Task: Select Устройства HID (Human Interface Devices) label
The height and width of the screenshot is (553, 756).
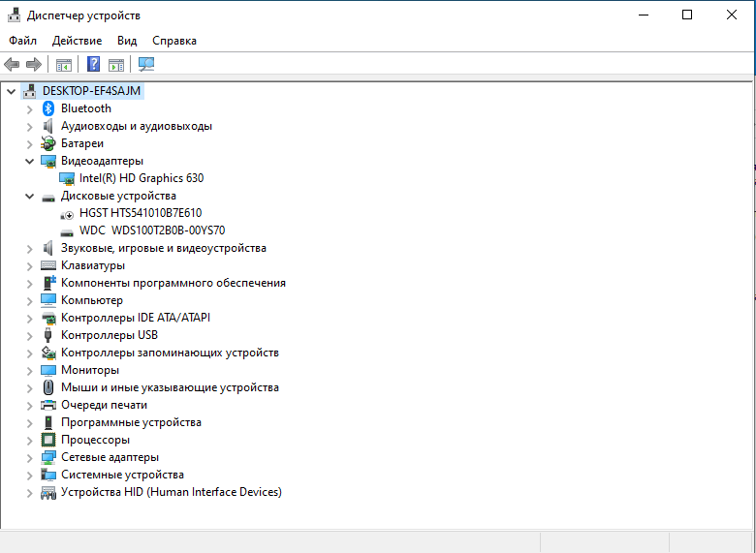Action: click(172, 492)
